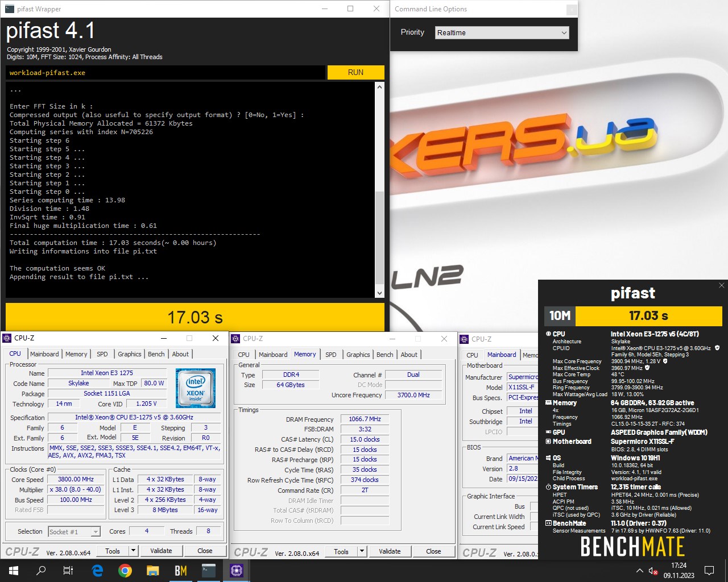Click Intel Xeon logo in CPU-Z
The height and width of the screenshot is (582, 728).
[196, 388]
